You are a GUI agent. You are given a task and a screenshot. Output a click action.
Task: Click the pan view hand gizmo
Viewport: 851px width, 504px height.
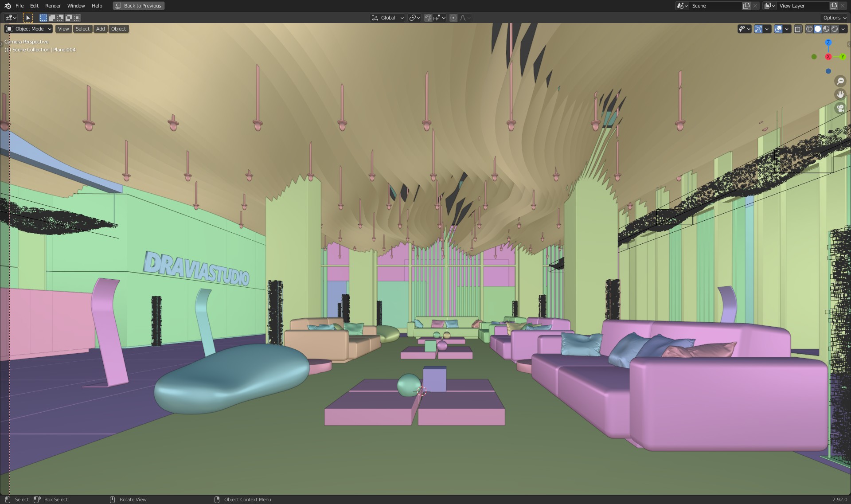coord(840,94)
